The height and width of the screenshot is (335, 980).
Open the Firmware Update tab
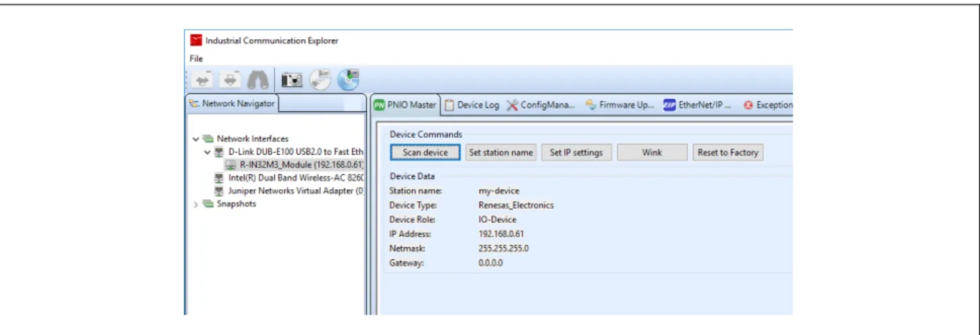coord(619,105)
